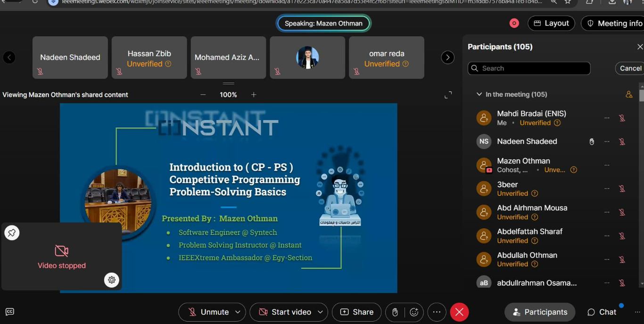Screen dimensions: 644x324
Task: Click the Unmute microphone button
Action: (209, 312)
